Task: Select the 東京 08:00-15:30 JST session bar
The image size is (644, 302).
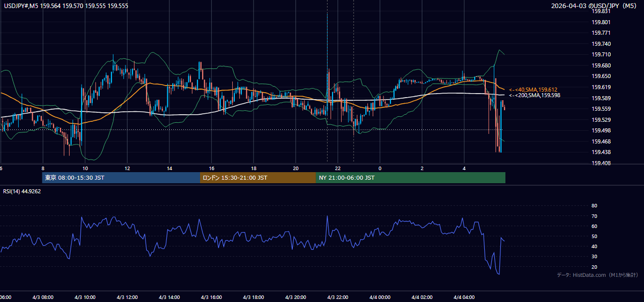Action: coord(121,178)
